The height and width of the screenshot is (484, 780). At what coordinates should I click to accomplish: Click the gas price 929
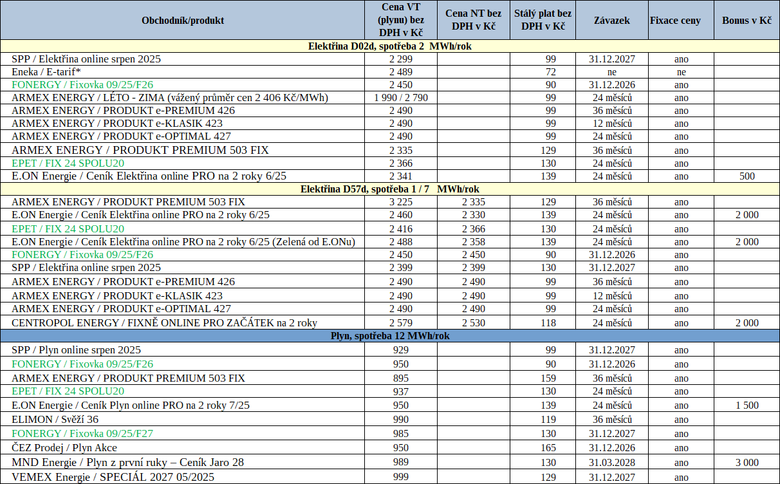tap(401, 350)
